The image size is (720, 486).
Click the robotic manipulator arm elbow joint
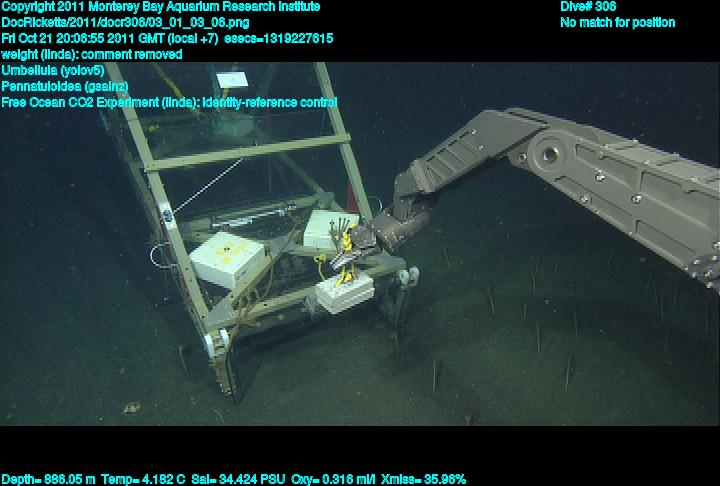(x=550, y=154)
